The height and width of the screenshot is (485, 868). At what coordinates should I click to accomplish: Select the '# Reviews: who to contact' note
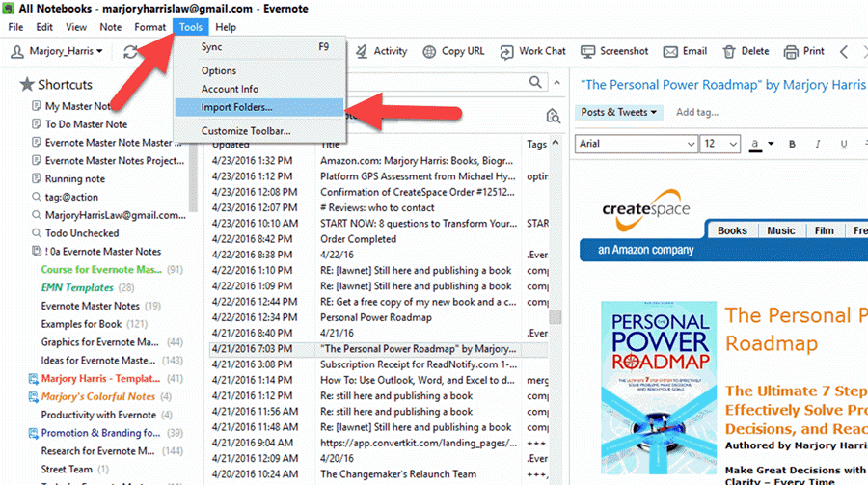(x=377, y=207)
